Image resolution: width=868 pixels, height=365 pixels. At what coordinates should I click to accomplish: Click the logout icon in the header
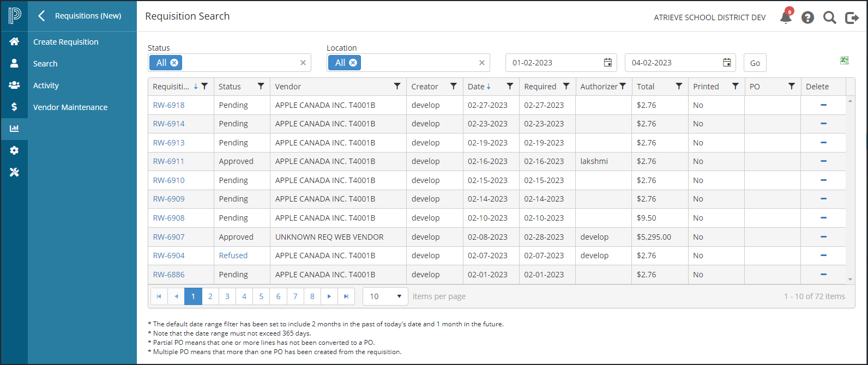pyautogui.click(x=852, y=17)
